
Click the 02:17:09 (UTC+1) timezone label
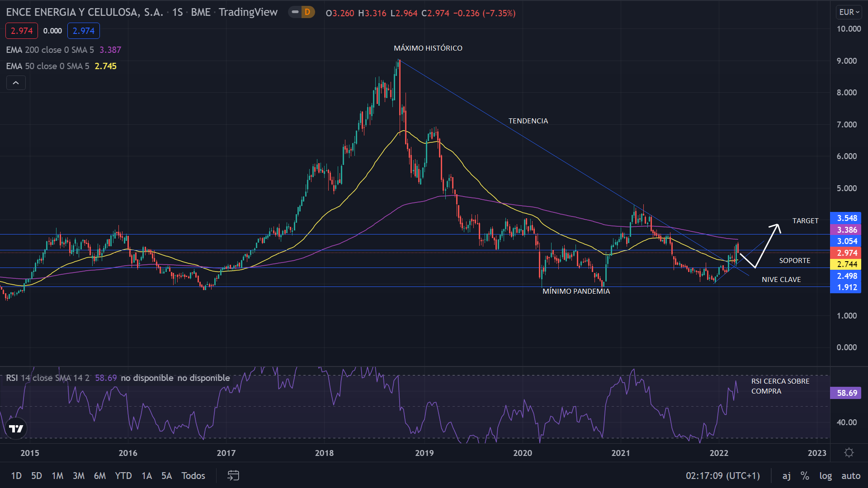click(x=722, y=476)
